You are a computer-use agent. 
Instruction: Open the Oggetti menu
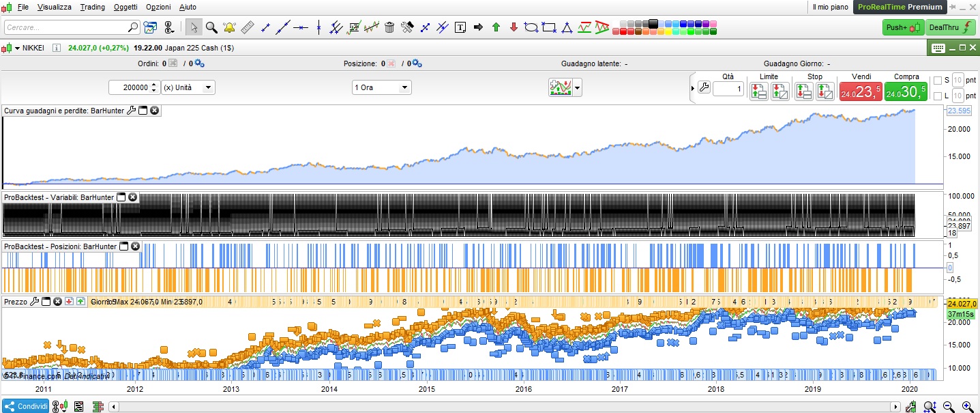pos(125,7)
